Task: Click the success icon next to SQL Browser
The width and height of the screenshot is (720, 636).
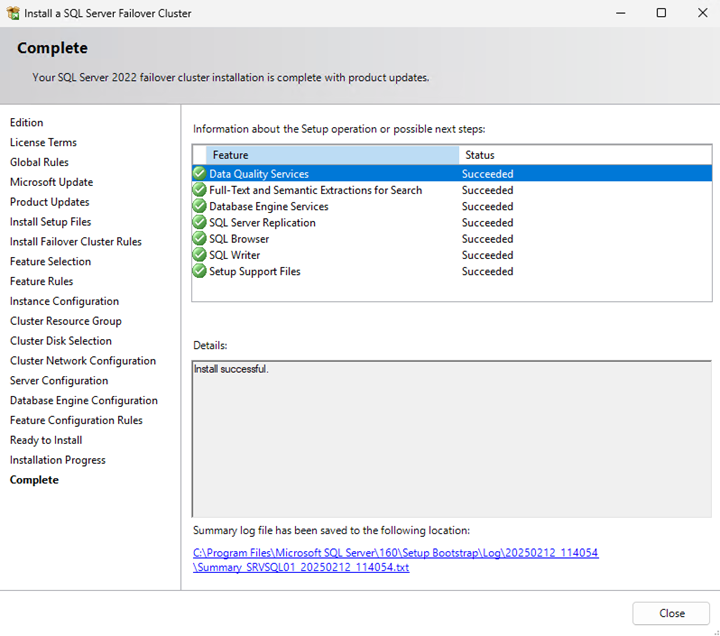Action: pyautogui.click(x=199, y=239)
